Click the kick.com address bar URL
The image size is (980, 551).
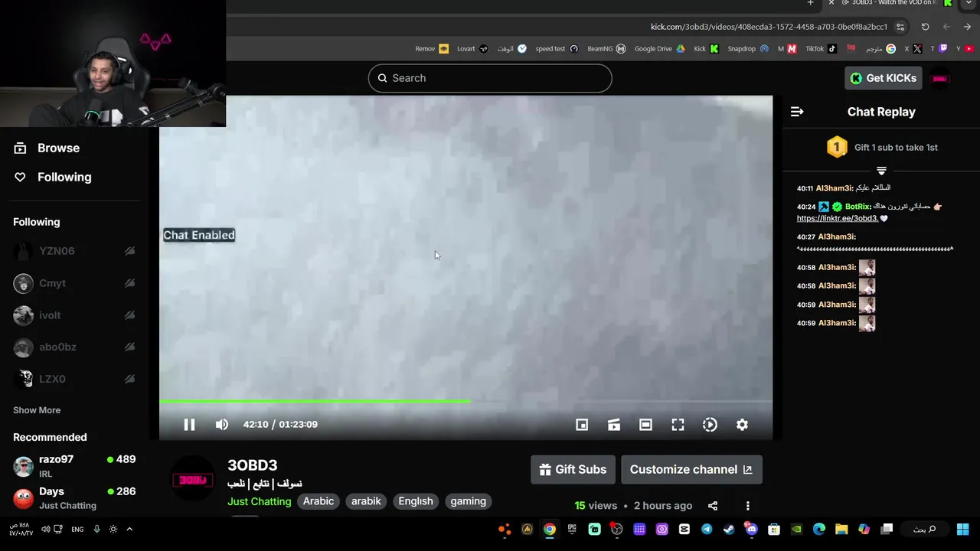click(x=769, y=27)
